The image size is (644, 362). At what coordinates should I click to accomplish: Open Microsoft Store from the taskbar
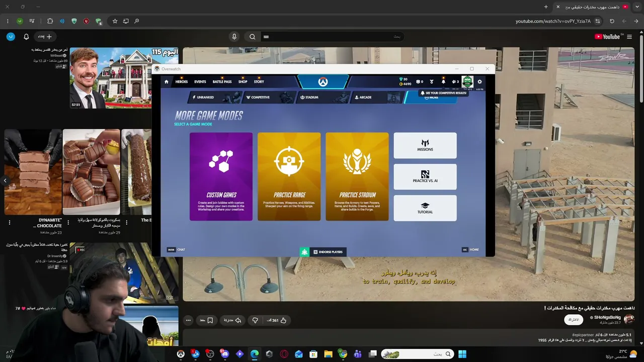click(313, 354)
